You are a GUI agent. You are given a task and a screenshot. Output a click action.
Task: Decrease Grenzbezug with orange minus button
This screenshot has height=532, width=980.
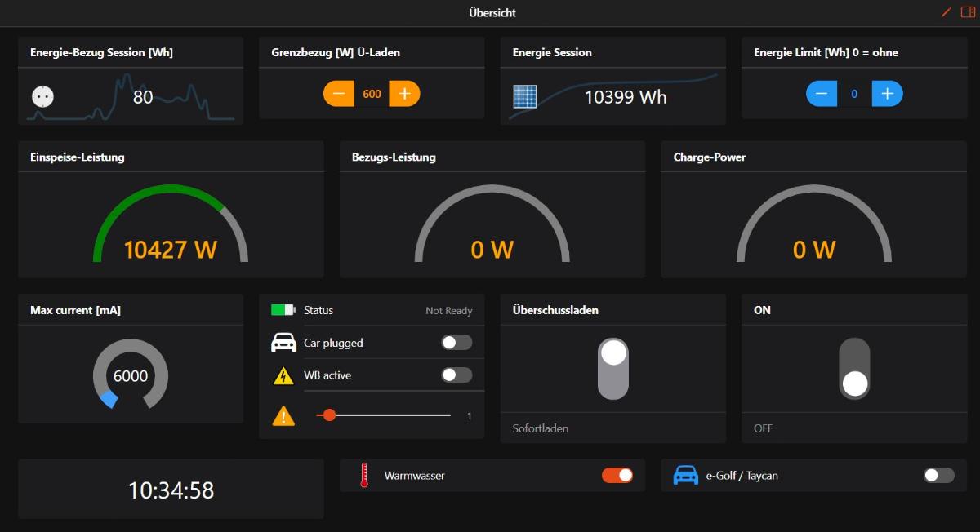(339, 94)
